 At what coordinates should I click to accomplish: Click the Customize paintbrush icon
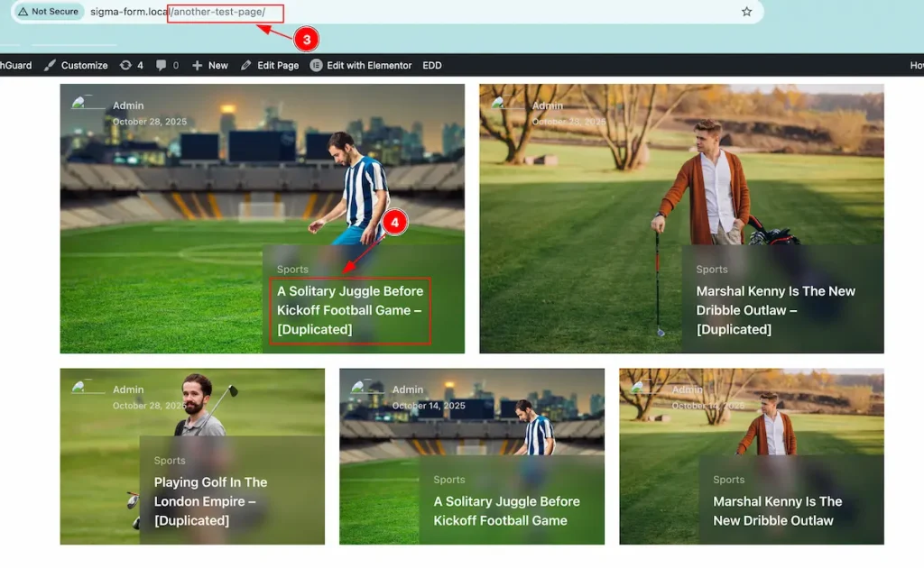tap(50, 65)
